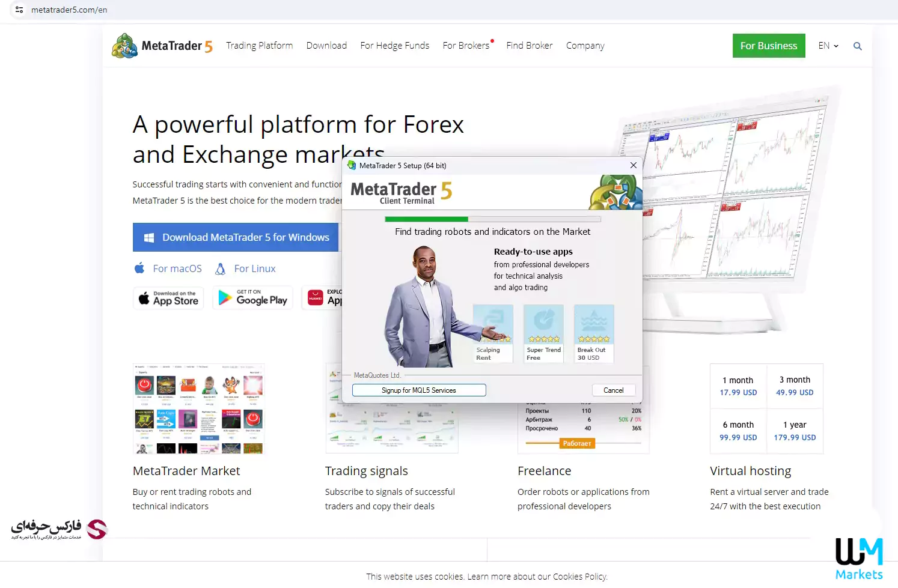The height and width of the screenshot is (588, 898).
Task: Cancel the MetaTrader 5 installation
Action: click(613, 390)
